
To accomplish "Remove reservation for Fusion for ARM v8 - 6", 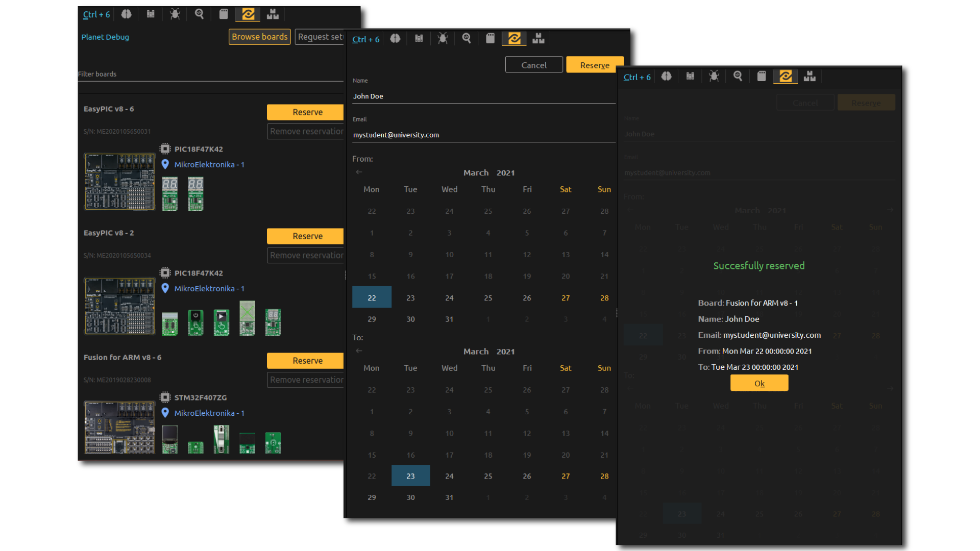I will coord(306,380).
